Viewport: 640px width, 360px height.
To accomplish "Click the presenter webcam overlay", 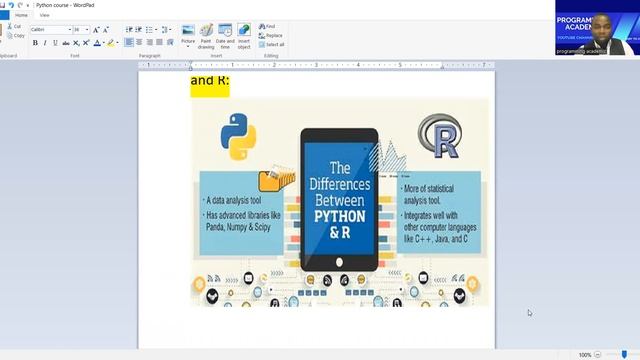I will [x=598, y=28].
